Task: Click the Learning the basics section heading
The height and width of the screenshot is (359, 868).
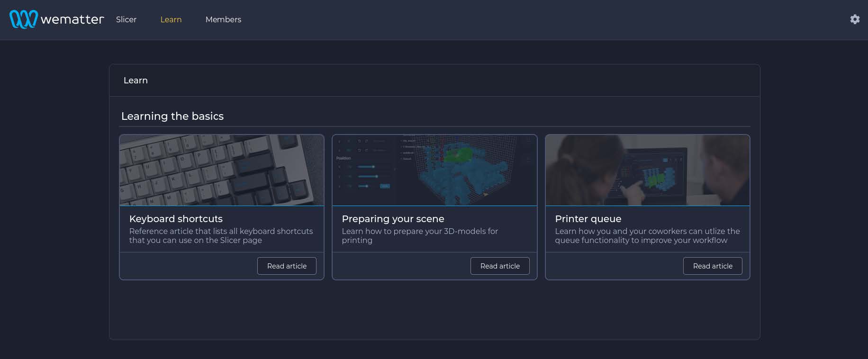Action: pos(172,116)
